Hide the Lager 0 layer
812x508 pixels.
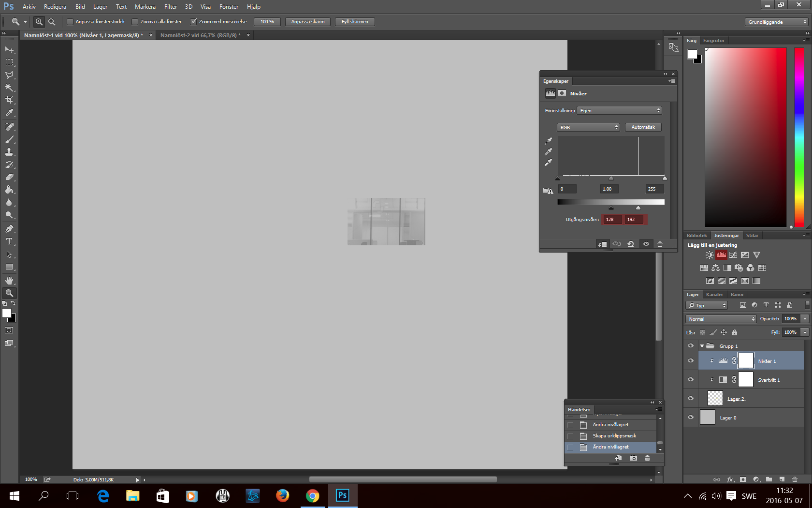(x=690, y=417)
